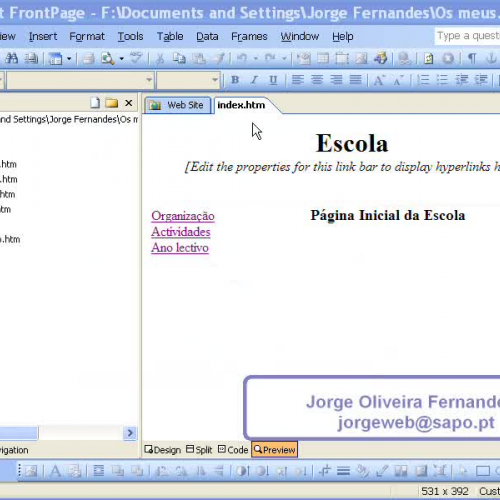This screenshot has height=500, width=500.
Task: Open the Drawing toolbar icon
Action: 380,59
